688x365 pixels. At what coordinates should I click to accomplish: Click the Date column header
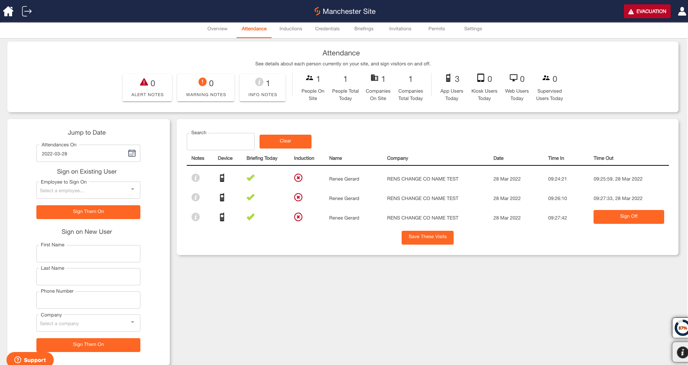click(x=498, y=158)
